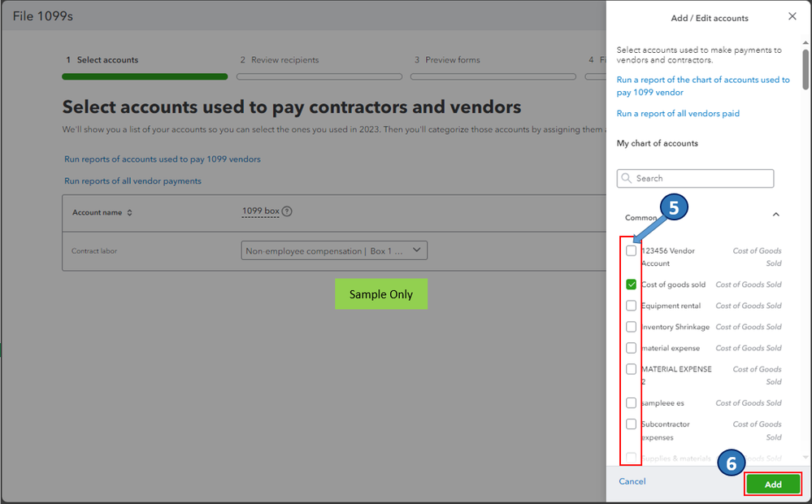Screen dimensions: 812x504
Task: Uncheck the Cost of goods sold checkbox
Action: [632, 285]
